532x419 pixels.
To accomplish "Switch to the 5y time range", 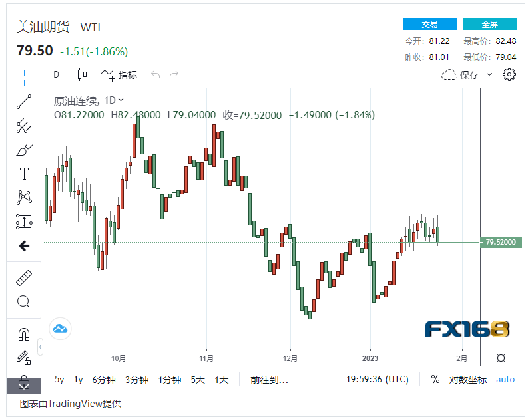I will pos(59,380).
